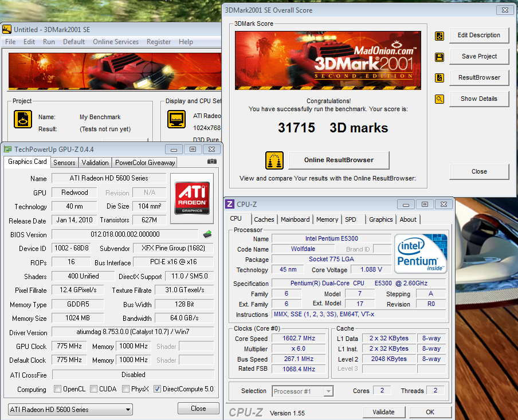Click the GPU-Z screenshot camera icon
Screen dimensions: 518x420
pos(212,161)
